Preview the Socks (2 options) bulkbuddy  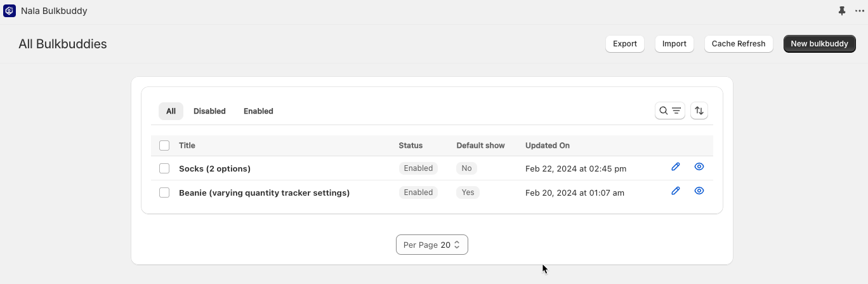pyautogui.click(x=699, y=166)
